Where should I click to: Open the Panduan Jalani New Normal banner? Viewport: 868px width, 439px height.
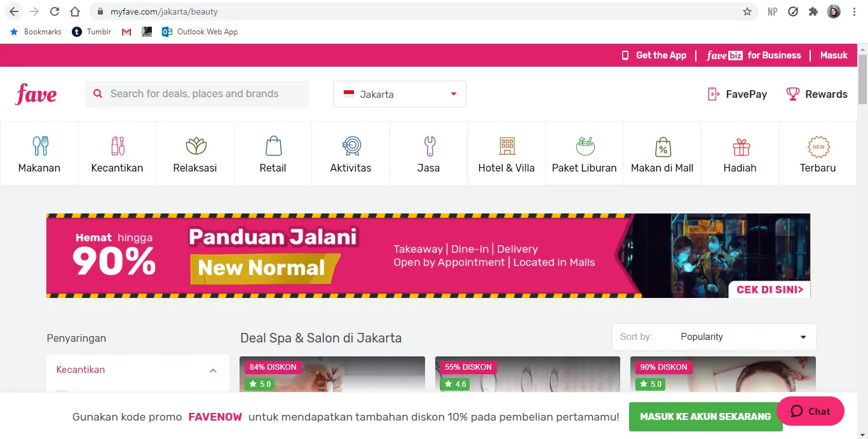click(428, 255)
